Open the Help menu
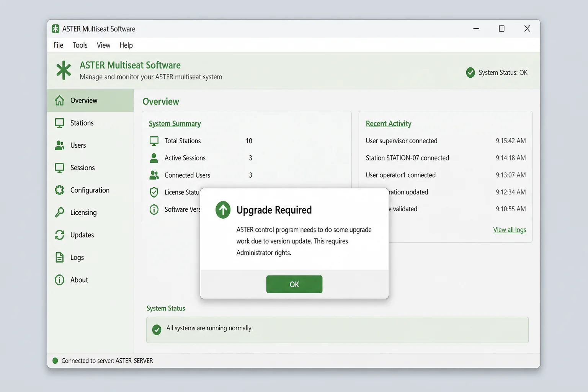588x392 pixels. coord(126,45)
